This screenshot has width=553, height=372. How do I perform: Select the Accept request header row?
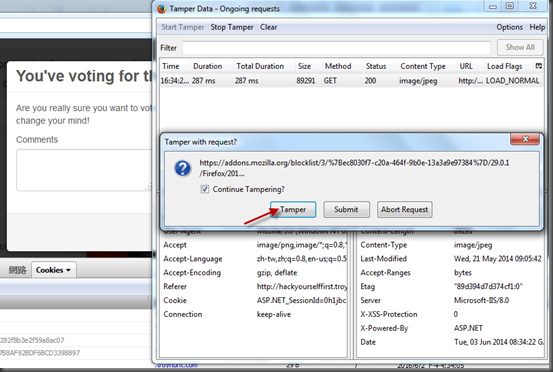coord(253,245)
